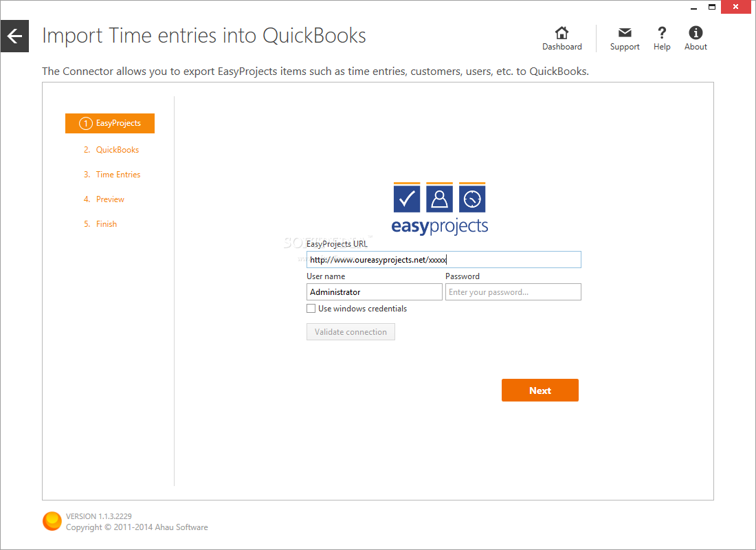Minimize the window
Image resolution: width=756 pixels, height=550 pixels.
click(x=694, y=8)
